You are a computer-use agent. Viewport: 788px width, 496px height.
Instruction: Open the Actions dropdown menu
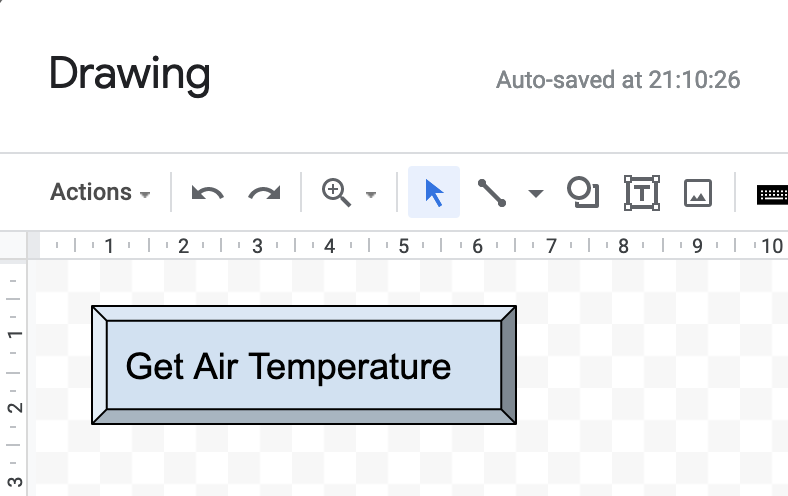coord(100,192)
